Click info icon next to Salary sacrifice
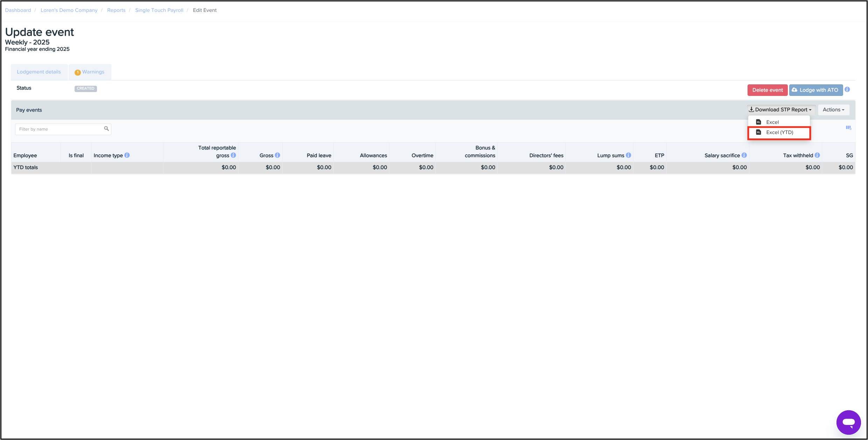Image resolution: width=868 pixels, height=440 pixels. (x=744, y=155)
